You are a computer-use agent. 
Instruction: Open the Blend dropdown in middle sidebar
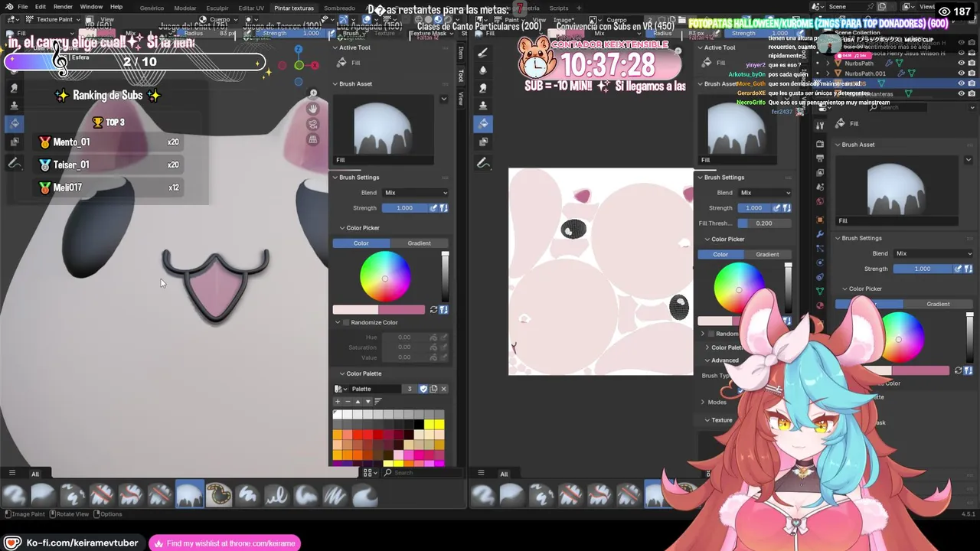click(x=765, y=193)
